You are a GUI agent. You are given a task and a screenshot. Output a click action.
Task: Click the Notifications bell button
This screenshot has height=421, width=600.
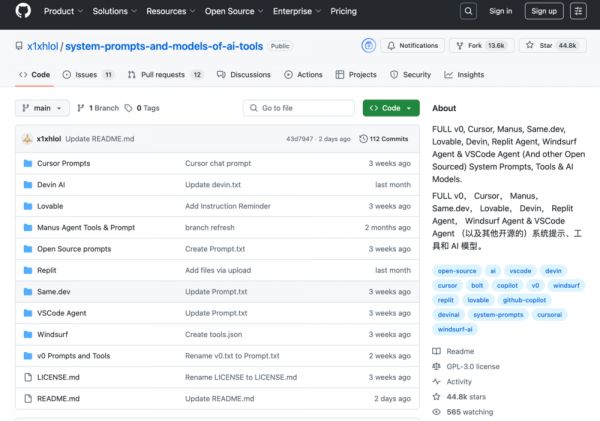point(412,46)
